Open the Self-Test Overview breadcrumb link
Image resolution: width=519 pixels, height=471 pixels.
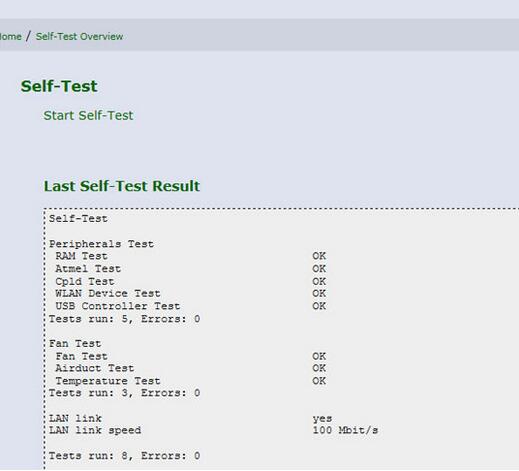(79, 36)
